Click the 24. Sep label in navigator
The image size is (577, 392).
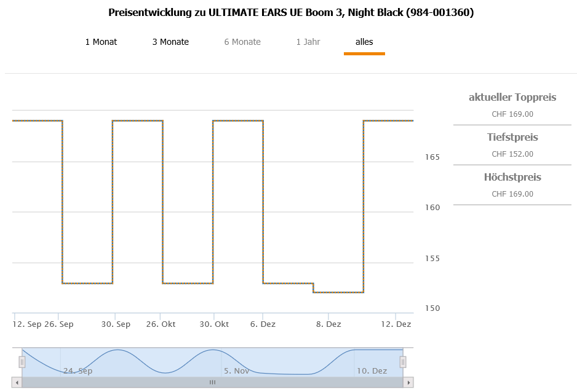[78, 370]
